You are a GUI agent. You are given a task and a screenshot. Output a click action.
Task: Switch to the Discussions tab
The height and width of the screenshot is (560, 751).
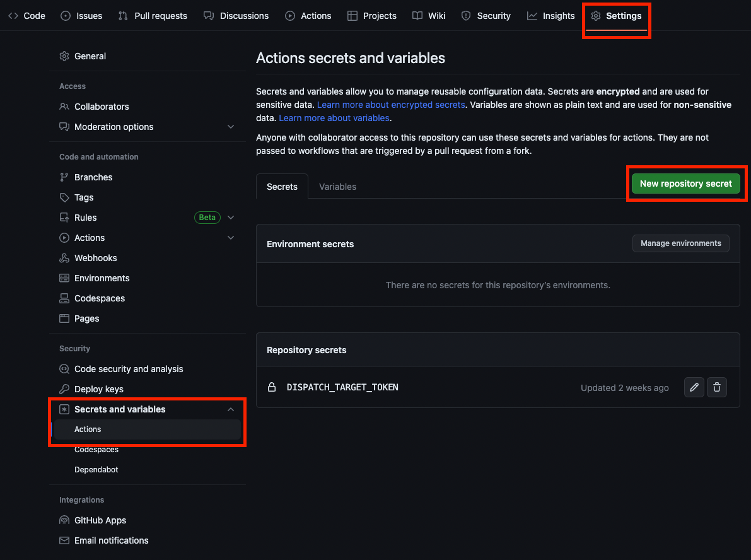tap(236, 16)
